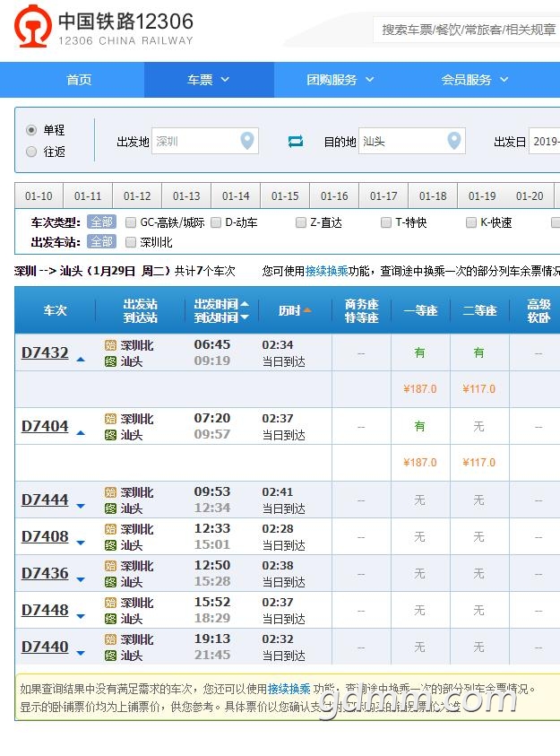Select 全部 for train type filter

point(101,222)
